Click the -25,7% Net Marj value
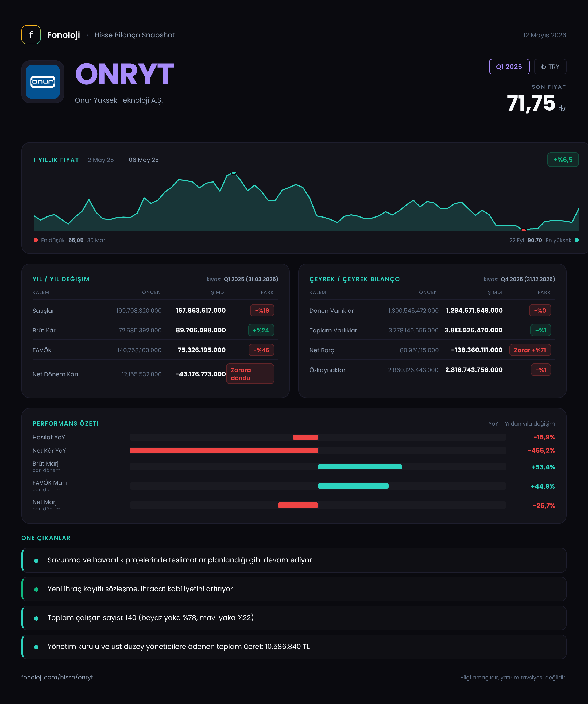This screenshot has height=704, width=588. (x=544, y=505)
